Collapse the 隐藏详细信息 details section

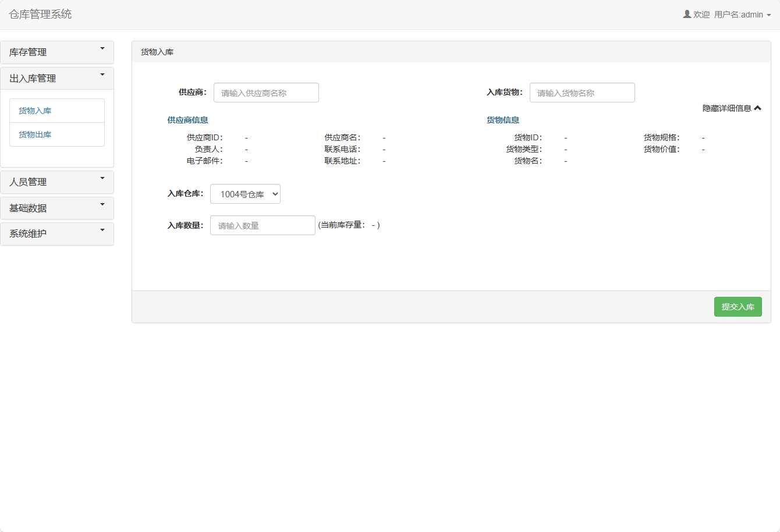coord(731,108)
